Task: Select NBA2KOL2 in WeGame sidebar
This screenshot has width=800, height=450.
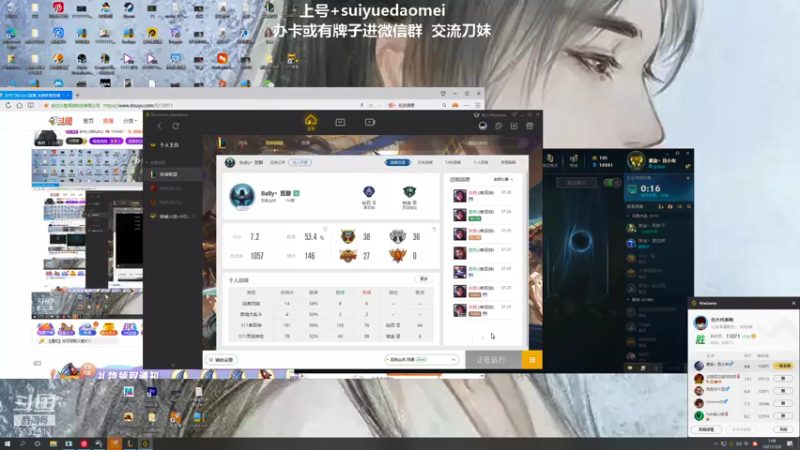Action: click(173, 203)
